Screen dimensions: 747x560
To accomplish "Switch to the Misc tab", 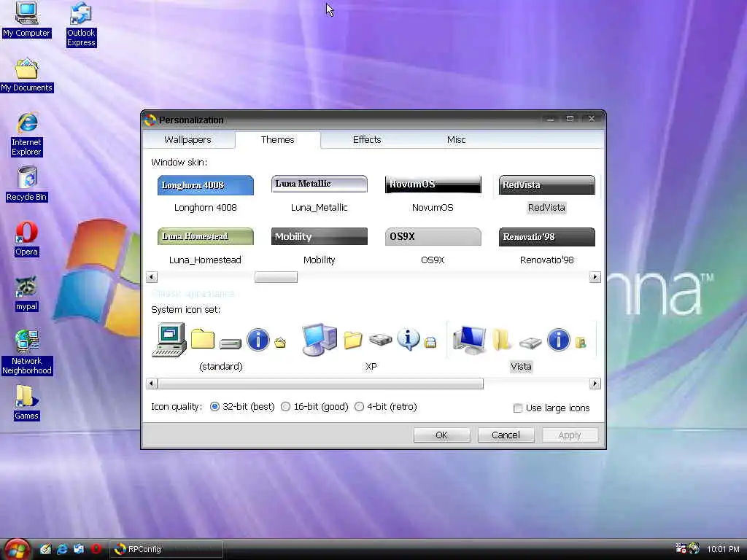I will pos(456,139).
